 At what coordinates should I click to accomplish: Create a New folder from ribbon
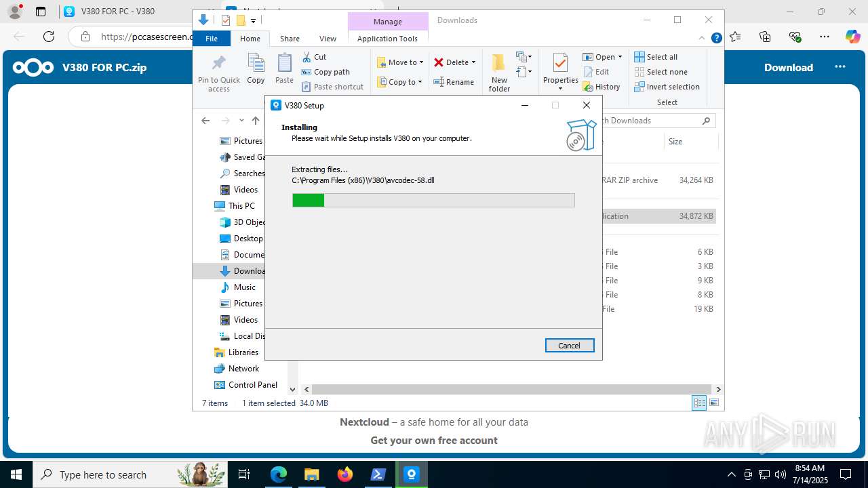pos(499,73)
